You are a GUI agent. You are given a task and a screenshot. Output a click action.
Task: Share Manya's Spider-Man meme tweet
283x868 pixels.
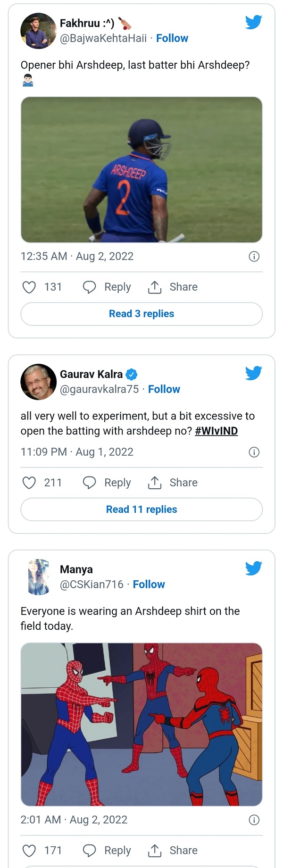pos(173,851)
